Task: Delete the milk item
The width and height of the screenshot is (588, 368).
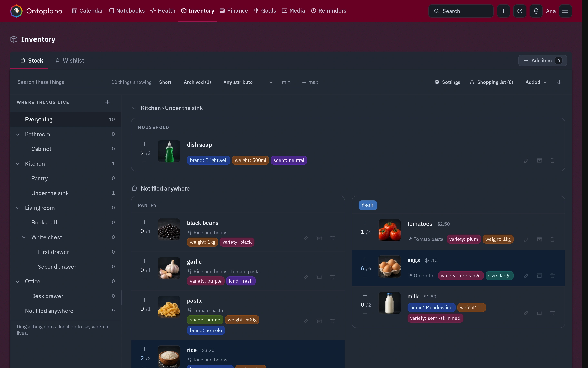Action: coord(552,313)
